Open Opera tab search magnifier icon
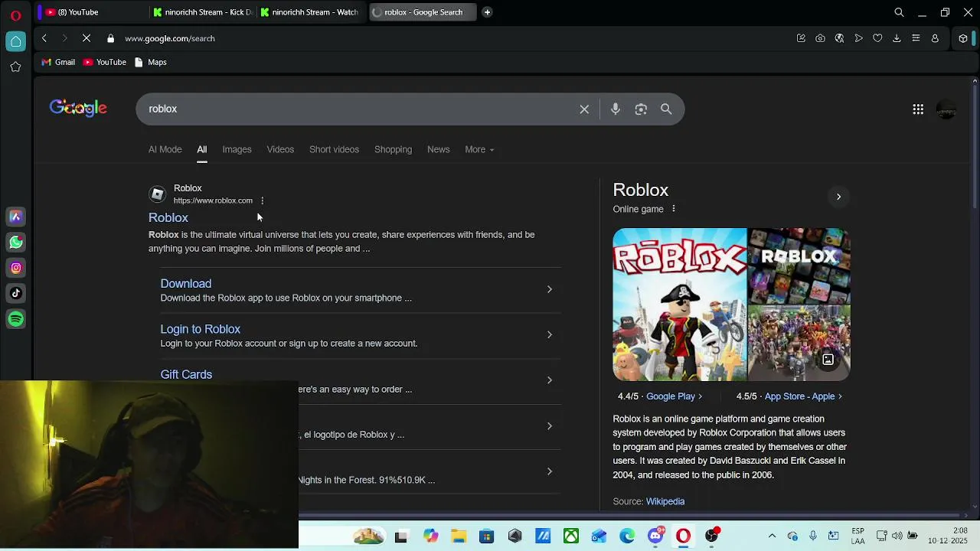Screen dimensions: 980x551 coord(900,12)
